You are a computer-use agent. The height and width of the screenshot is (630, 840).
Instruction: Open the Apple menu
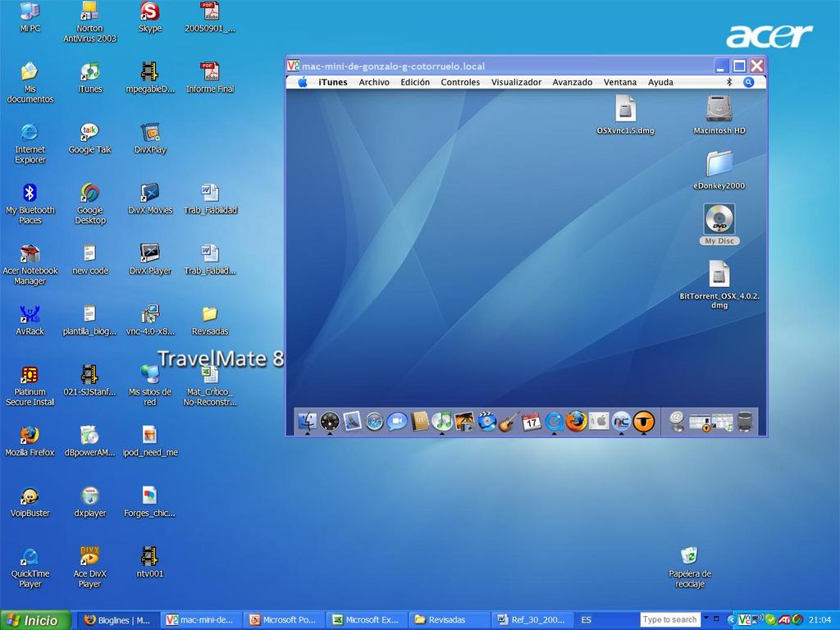pyautogui.click(x=303, y=82)
